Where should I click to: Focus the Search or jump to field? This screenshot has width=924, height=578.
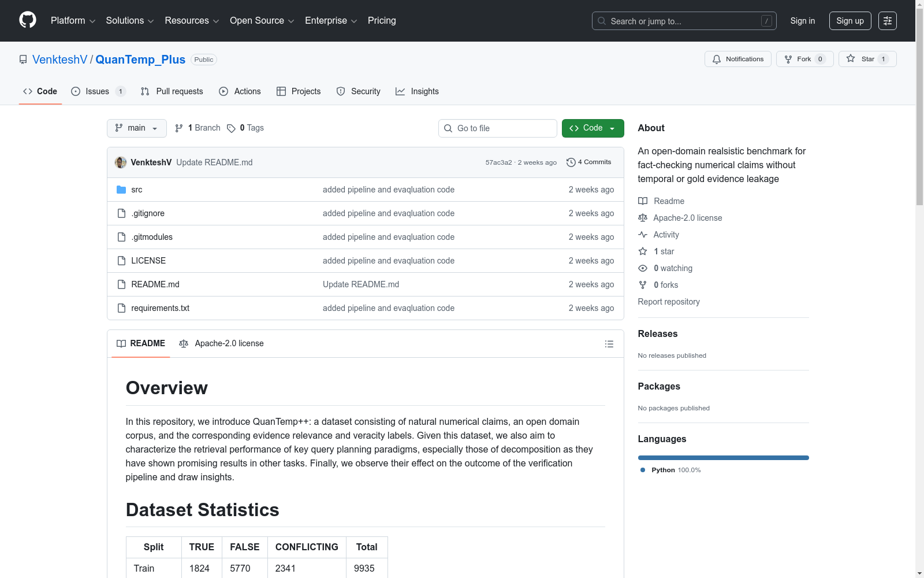(684, 21)
